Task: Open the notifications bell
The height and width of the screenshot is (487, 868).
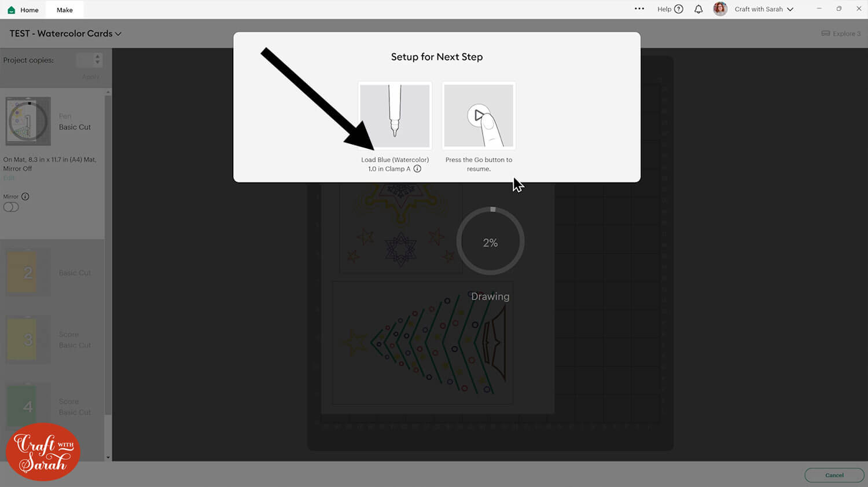Action: pyautogui.click(x=698, y=9)
